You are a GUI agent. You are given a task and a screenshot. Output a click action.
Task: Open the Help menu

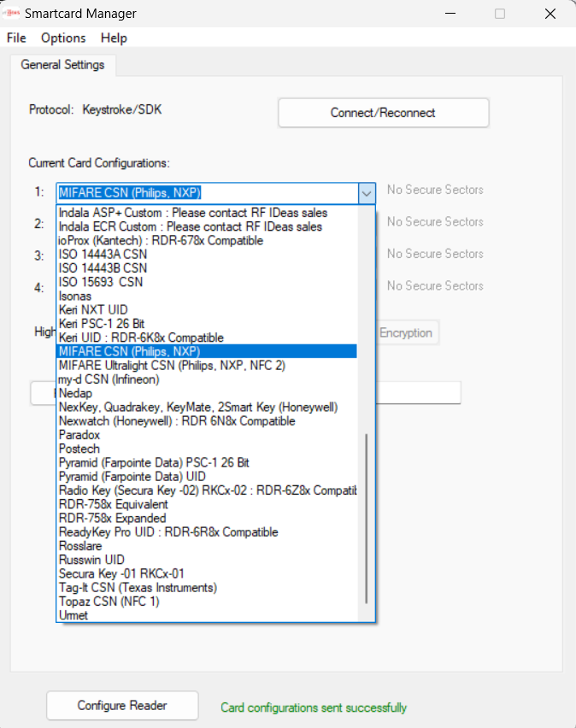114,38
